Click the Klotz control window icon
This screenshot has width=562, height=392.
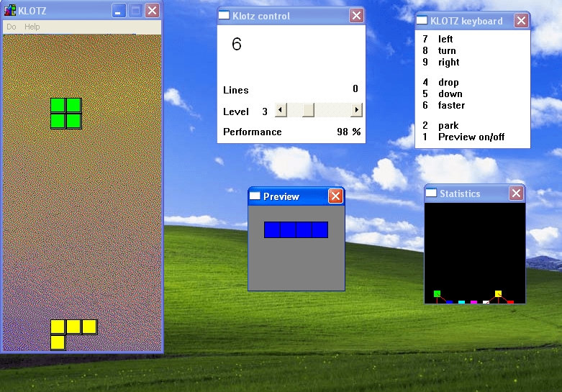[x=225, y=16]
